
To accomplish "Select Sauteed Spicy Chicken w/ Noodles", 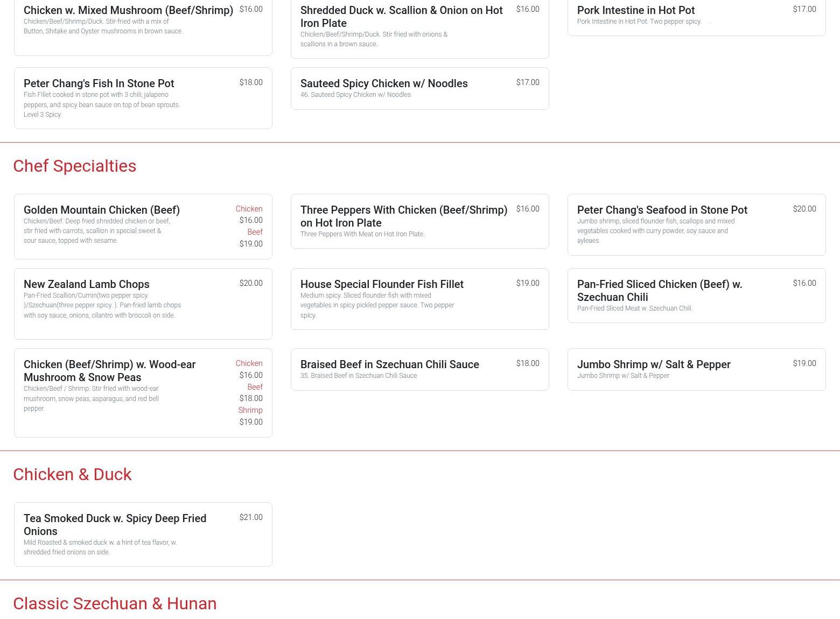I will 383,83.
